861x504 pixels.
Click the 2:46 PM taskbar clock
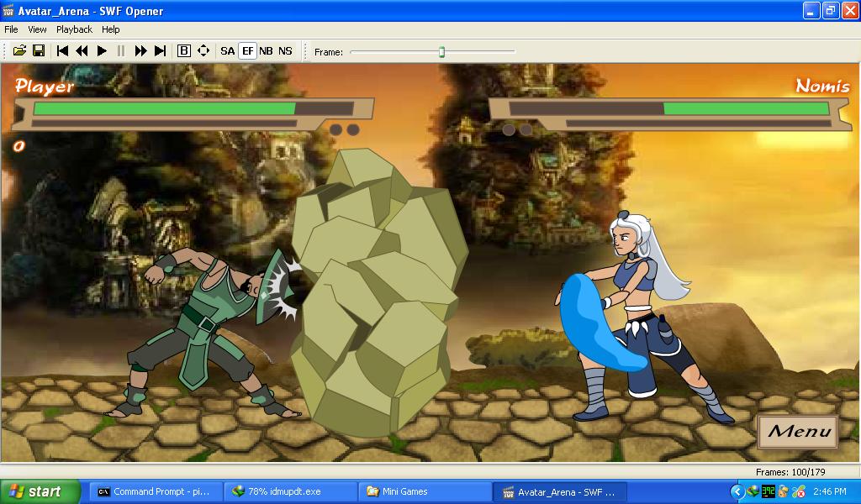830,492
